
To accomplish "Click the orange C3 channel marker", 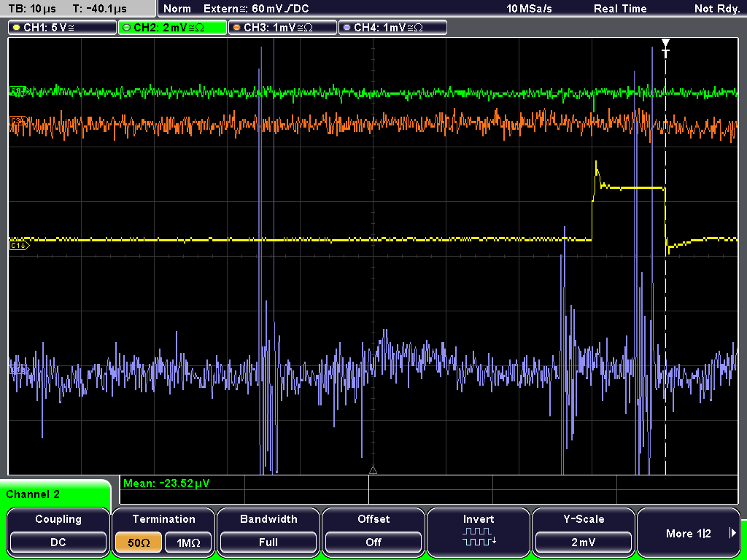I will [x=18, y=121].
